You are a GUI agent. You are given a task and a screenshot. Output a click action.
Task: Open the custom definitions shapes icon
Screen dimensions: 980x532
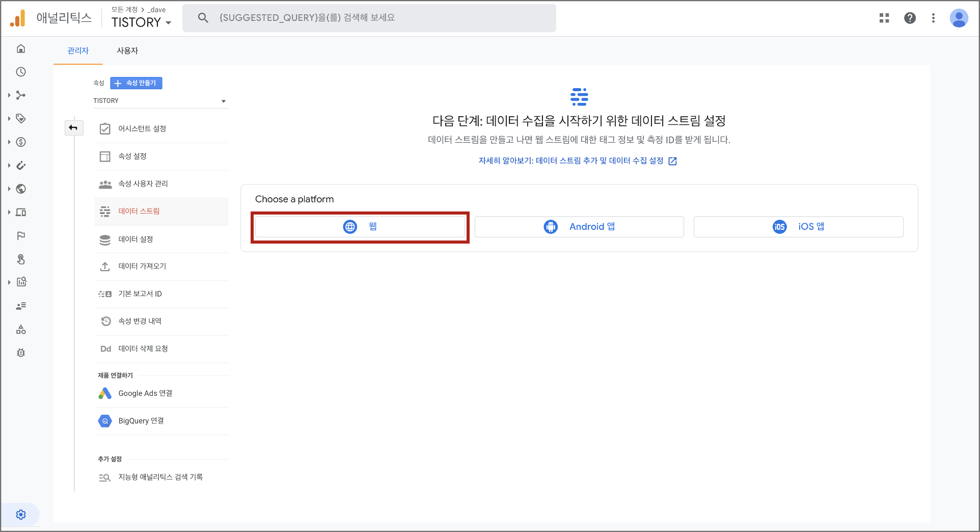point(21,329)
